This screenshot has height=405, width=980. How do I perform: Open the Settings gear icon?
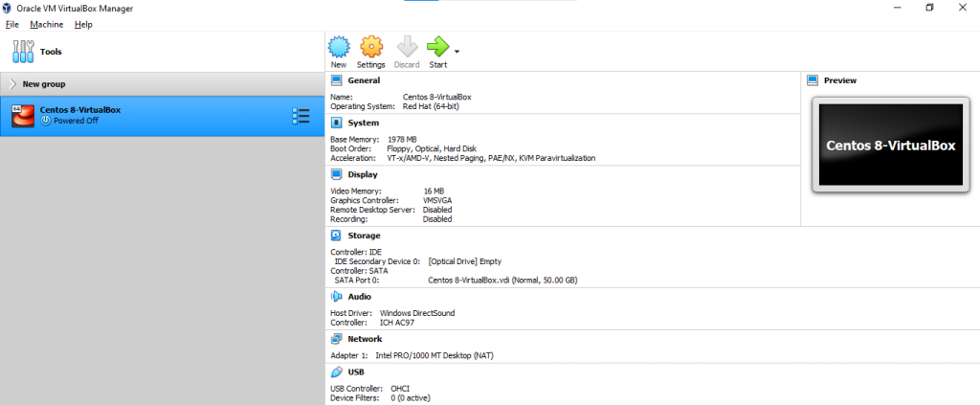pyautogui.click(x=371, y=47)
